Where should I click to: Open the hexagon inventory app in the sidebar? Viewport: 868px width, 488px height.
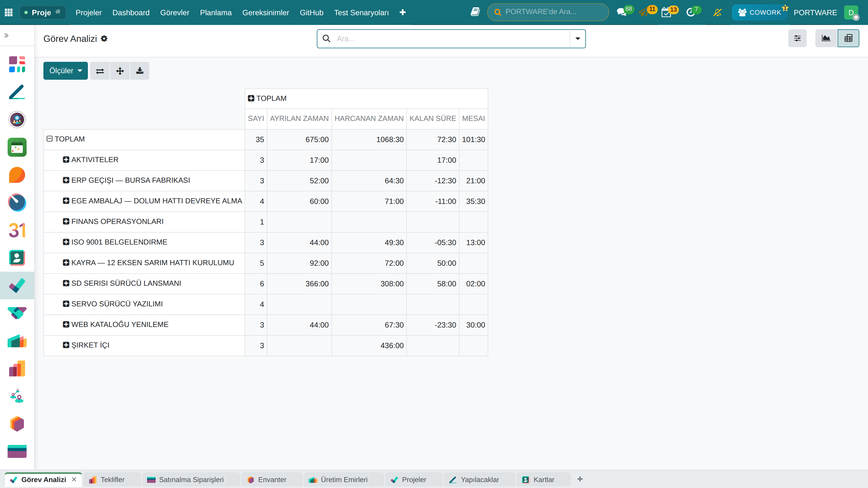(17, 423)
